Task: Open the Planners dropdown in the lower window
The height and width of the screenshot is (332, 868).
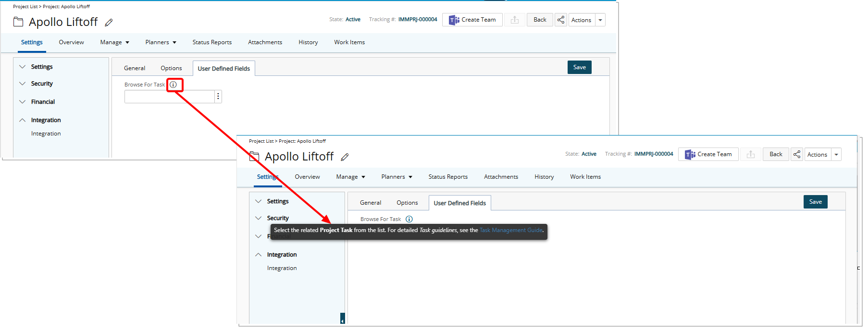Action: click(x=397, y=177)
